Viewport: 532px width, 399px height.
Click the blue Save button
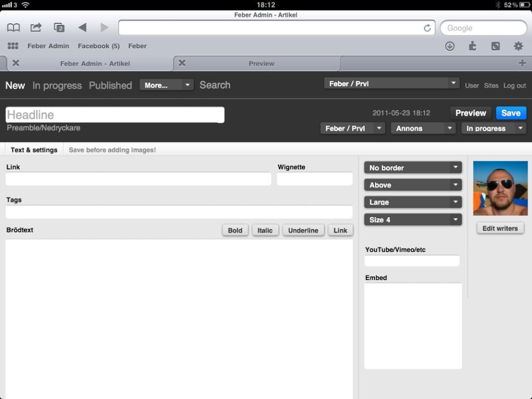[511, 113]
